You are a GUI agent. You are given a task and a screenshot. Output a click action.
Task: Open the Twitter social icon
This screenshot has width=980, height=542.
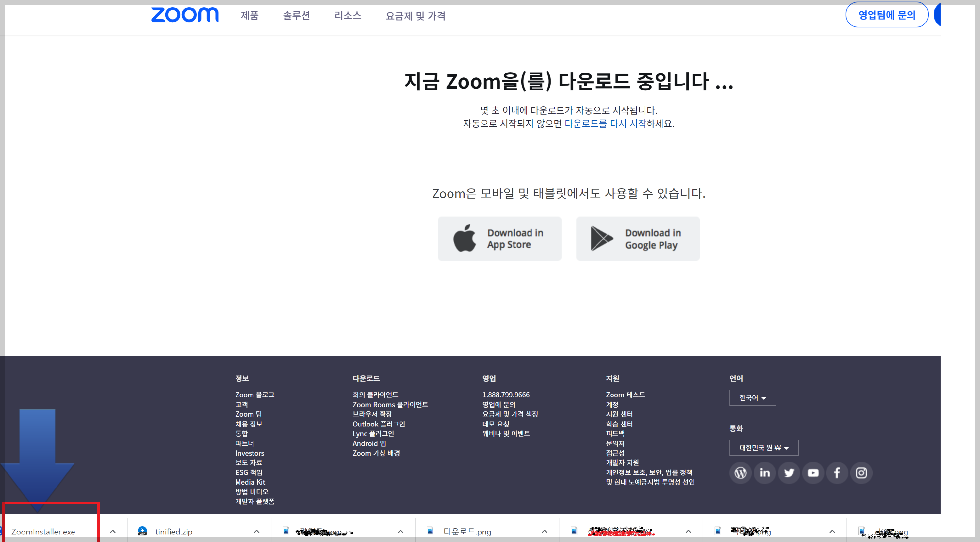click(x=789, y=472)
